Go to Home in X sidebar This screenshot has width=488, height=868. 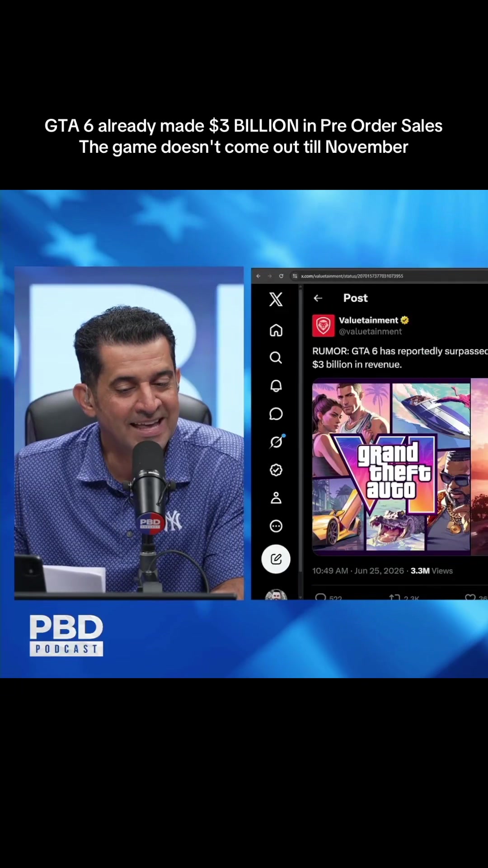point(276,330)
